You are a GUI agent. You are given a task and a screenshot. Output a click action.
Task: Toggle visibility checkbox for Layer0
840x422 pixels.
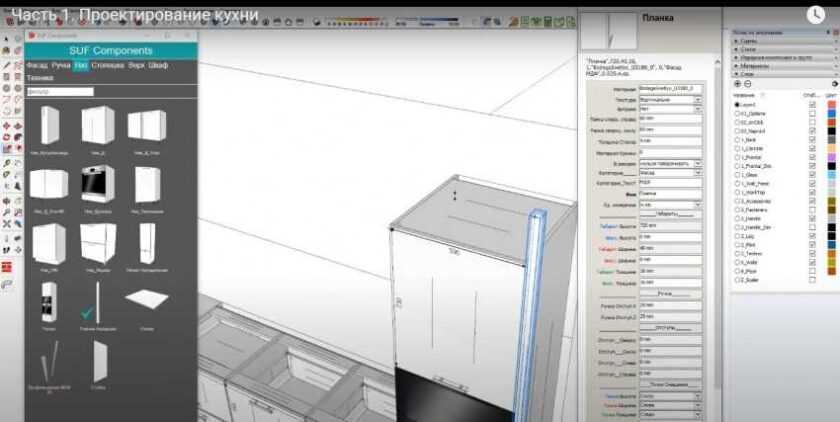811,104
